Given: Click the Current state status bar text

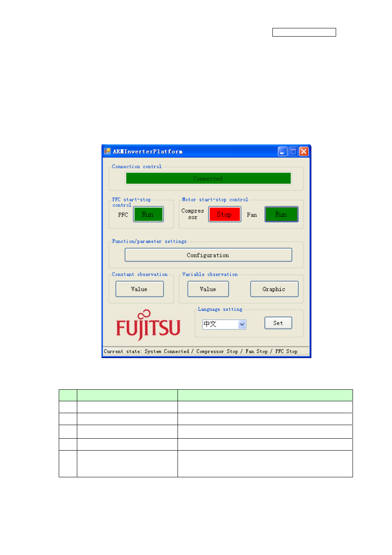Looking at the screenshot, I should [201, 351].
